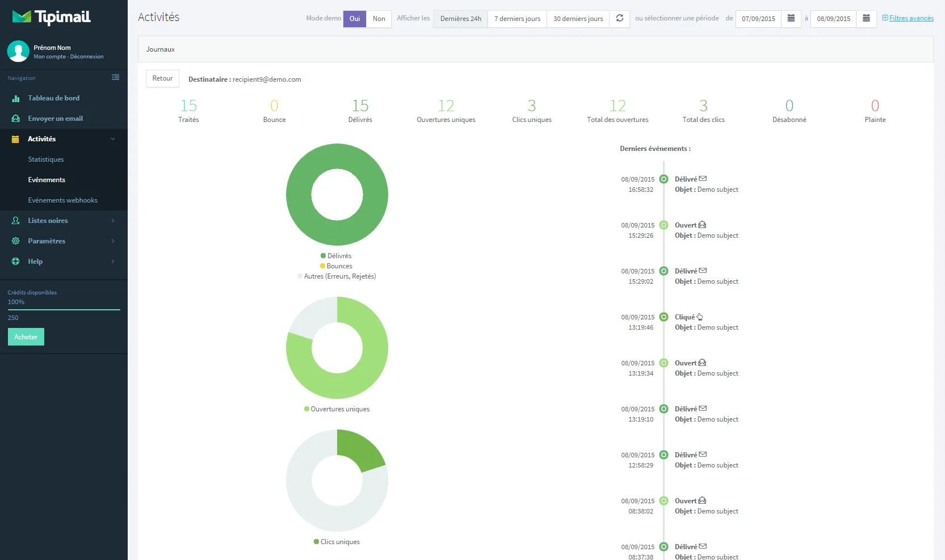945x560 pixels.
Task: Click the Envoyer un email envelope icon
Action: (x=16, y=119)
